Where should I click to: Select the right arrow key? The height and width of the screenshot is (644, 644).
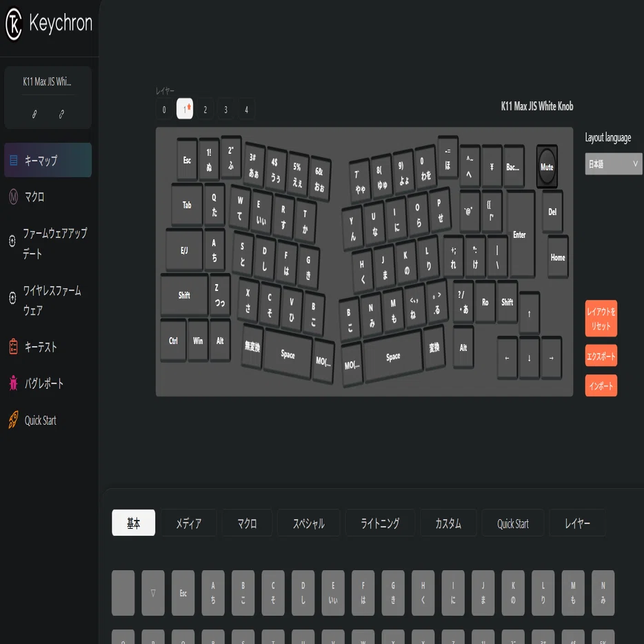(551, 358)
